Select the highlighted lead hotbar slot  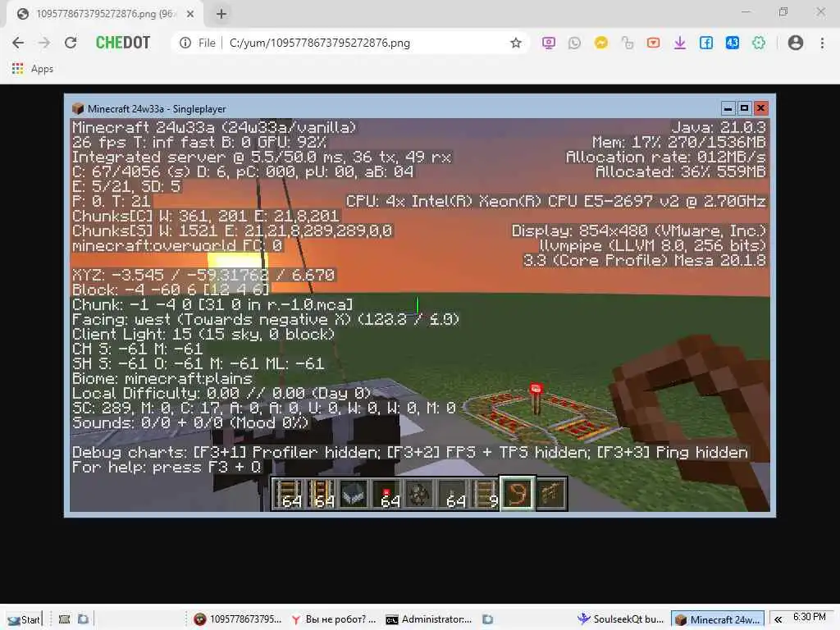518,493
